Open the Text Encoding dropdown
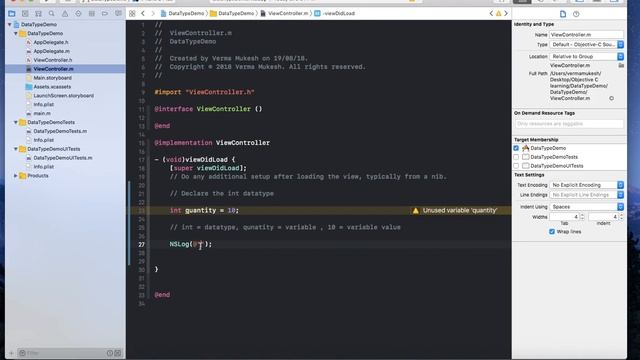This screenshot has height=360, width=640. click(587, 185)
